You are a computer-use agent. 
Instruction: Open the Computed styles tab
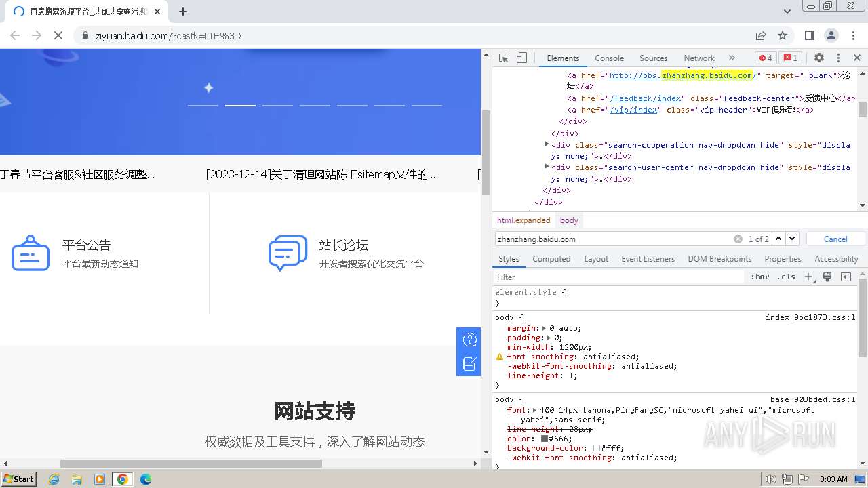coord(551,259)
